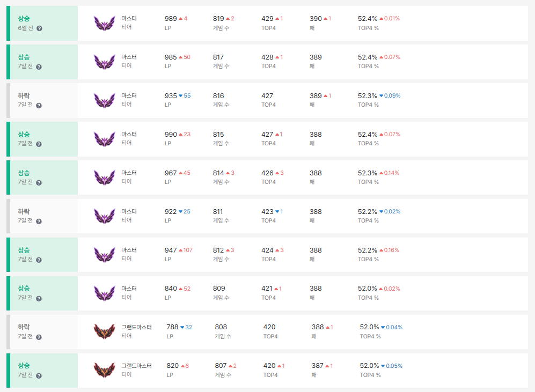Select the Grandmaster emblem in the 820 LP row

[104, 371]
